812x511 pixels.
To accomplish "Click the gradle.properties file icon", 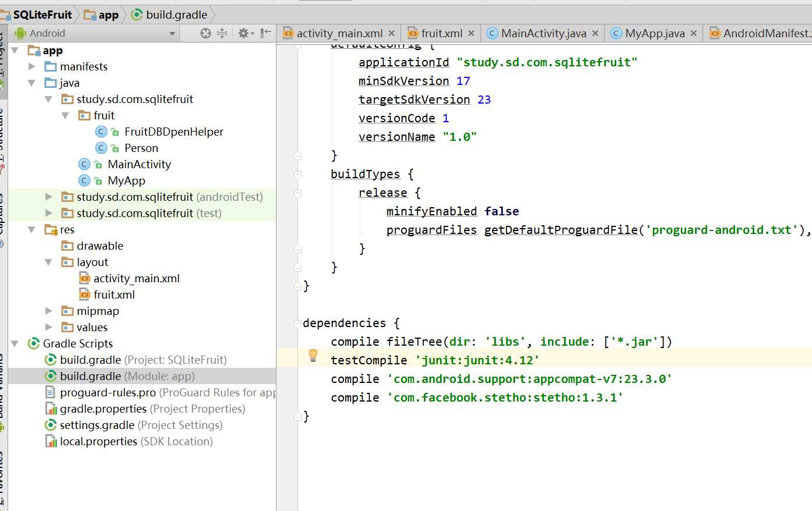I will tap(51, 409).
